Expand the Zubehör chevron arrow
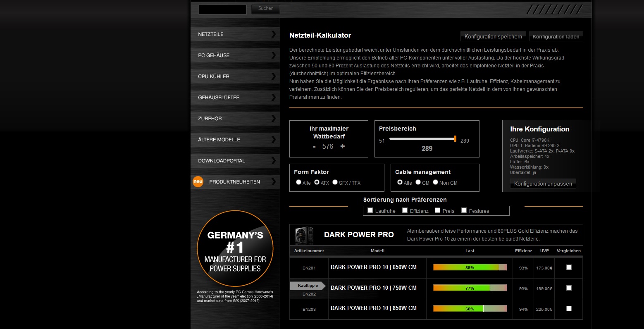The width and height of the screenshot is (644, 329). click(x=273, y=118)
